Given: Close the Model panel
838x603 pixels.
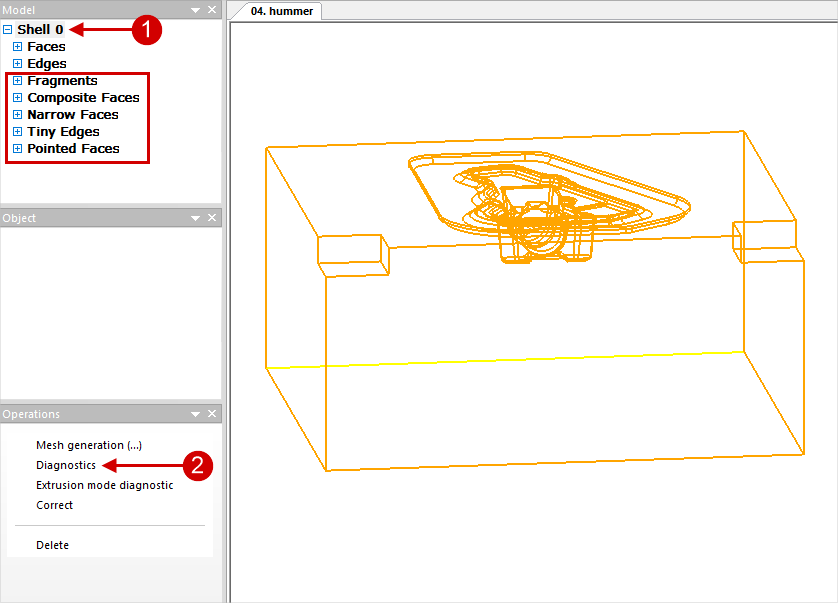Looking at the screenshot, I should [211, 10].
